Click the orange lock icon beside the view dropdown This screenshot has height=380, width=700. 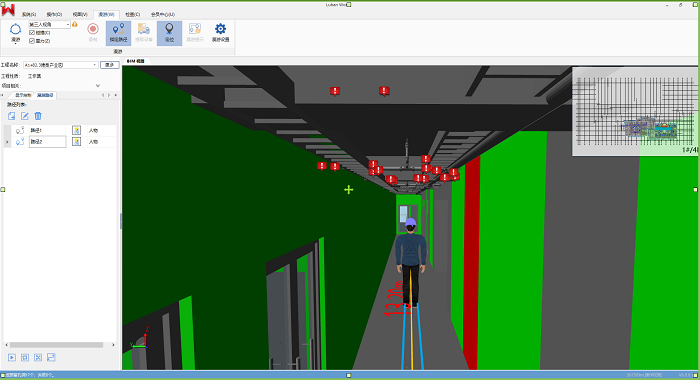tap(75, 24)
